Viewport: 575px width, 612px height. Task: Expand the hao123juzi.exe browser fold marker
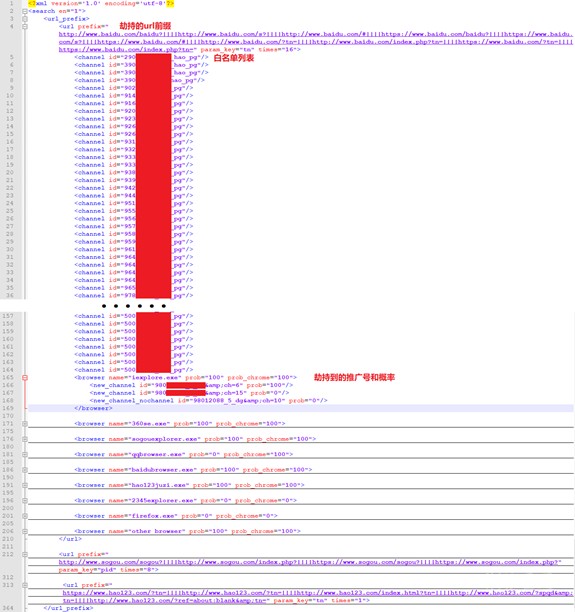25,485
